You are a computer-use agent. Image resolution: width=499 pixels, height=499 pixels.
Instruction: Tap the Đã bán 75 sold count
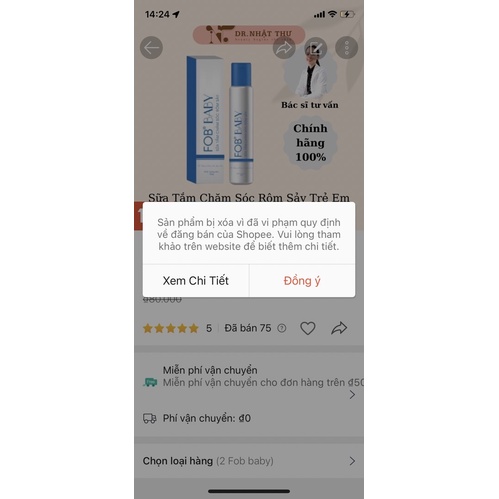[248, 328]
